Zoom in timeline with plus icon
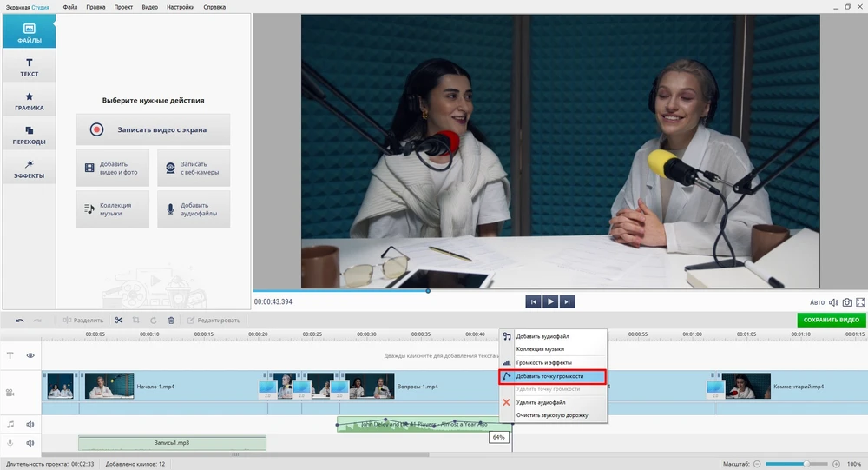 point(836,464)
